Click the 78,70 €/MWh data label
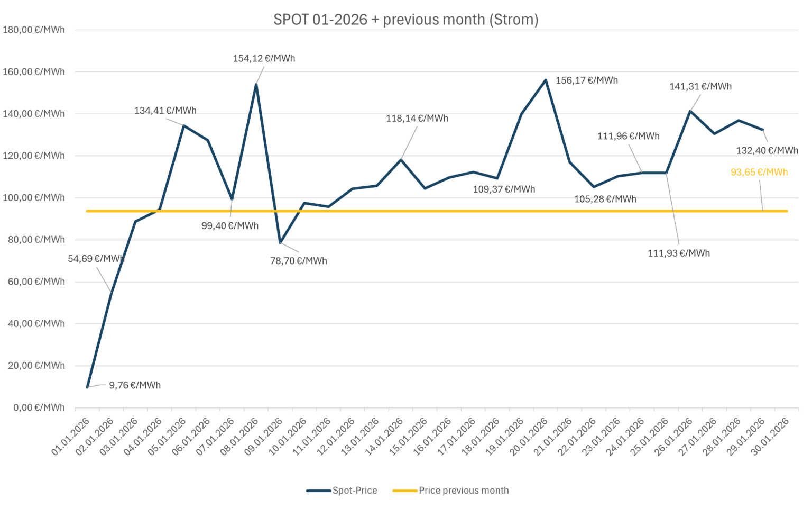The width and height of the screenshot is (812, 508). (298, 261)
